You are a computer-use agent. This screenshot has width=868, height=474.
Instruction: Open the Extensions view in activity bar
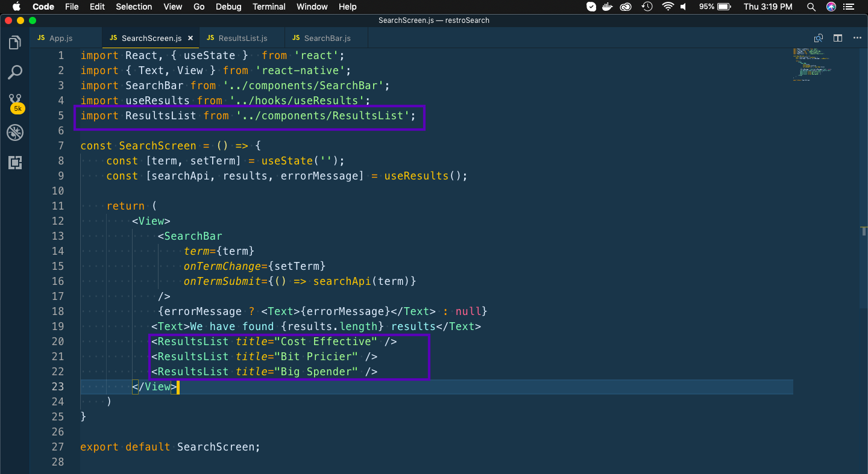15,163
